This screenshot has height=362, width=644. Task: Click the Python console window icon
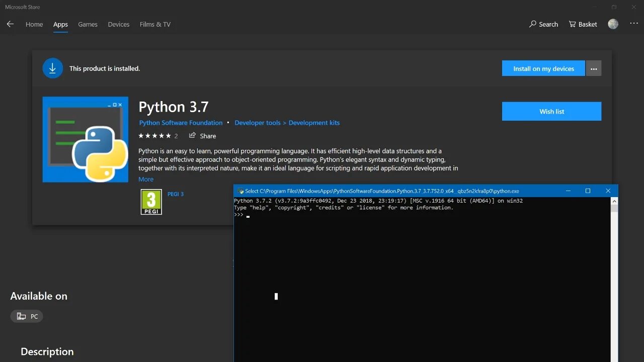coord(240,191)
